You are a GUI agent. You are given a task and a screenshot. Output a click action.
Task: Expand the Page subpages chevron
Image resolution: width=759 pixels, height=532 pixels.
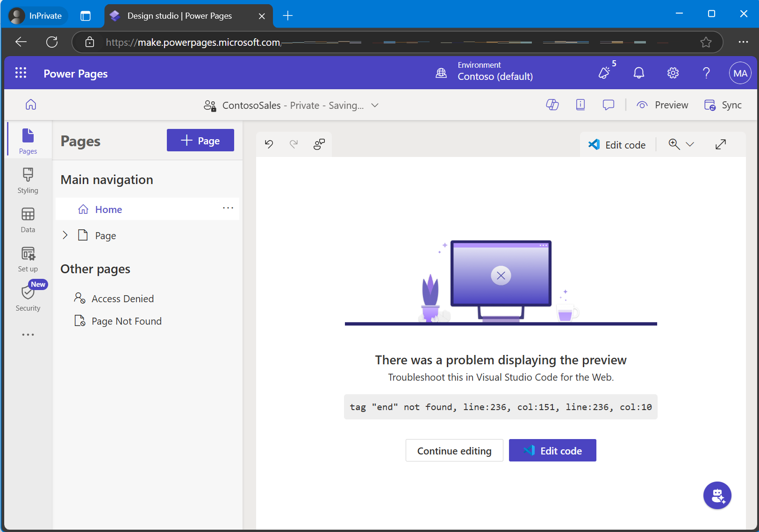tap(65, 235)
